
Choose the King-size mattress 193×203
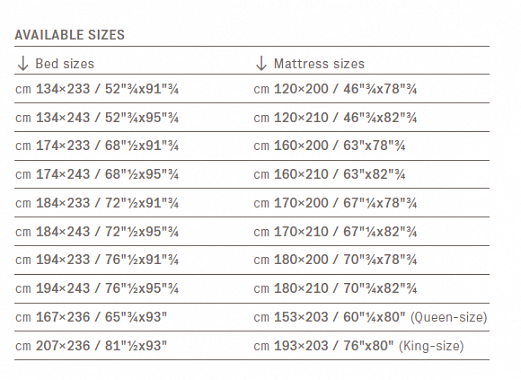359,346
